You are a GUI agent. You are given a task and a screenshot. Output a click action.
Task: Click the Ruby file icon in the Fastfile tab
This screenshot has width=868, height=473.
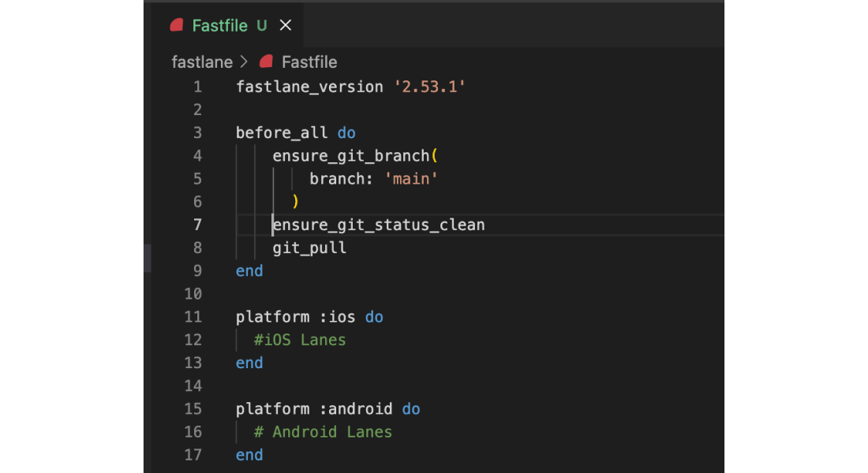tap(177, 25)
